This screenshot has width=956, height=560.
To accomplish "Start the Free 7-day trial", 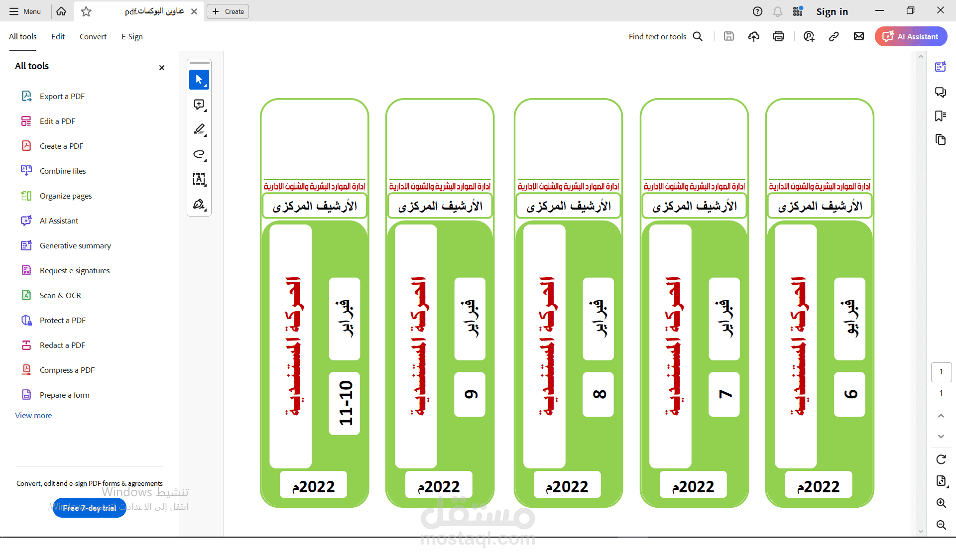I will [x=90, y=508].
